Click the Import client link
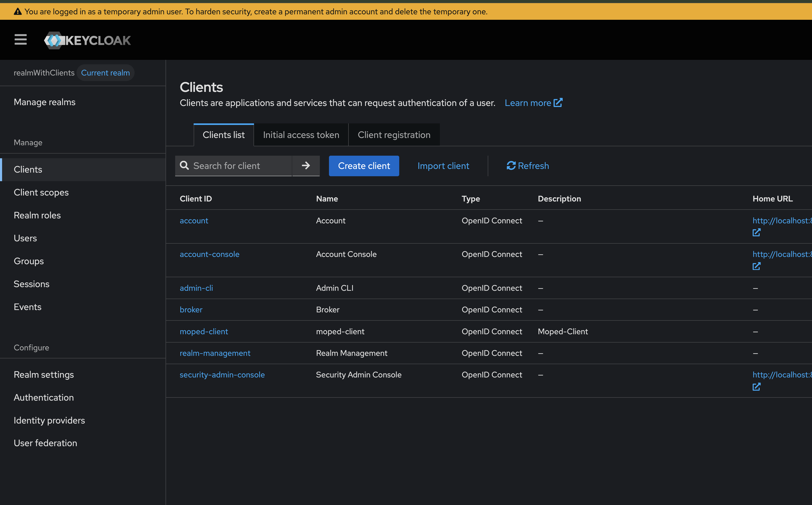This screenshot has height=505, width=812. [443, 166]
